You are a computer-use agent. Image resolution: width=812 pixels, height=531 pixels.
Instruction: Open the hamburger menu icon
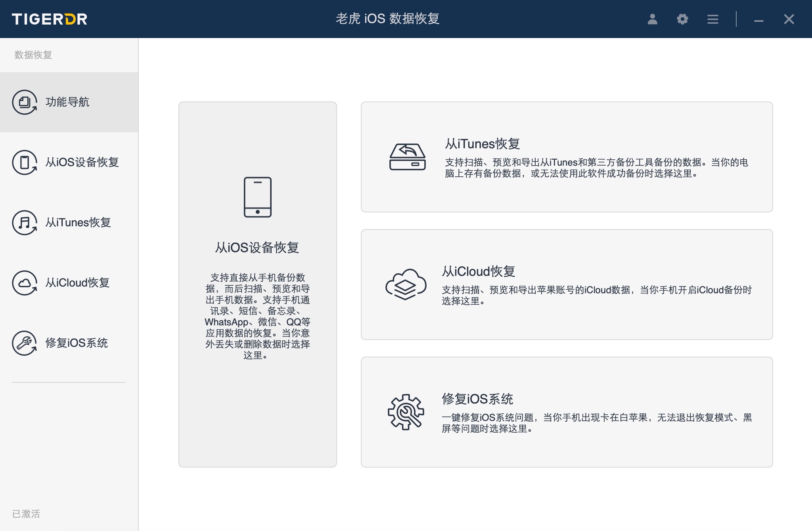712,19
